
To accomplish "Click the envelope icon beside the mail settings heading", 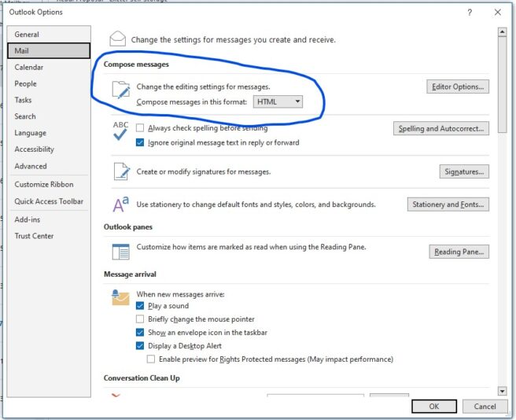I will pyautogui.click(x=117, y=39).
